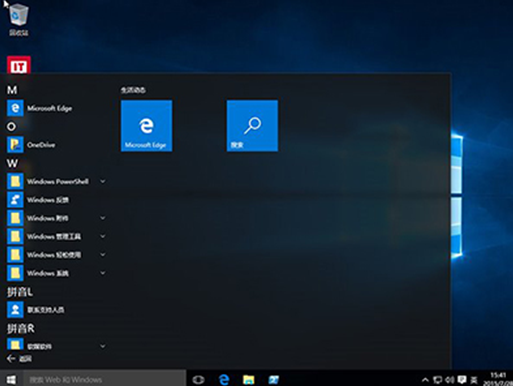
Task: Expand the Windows 附件 chevron
Action: tap(103, 218)
